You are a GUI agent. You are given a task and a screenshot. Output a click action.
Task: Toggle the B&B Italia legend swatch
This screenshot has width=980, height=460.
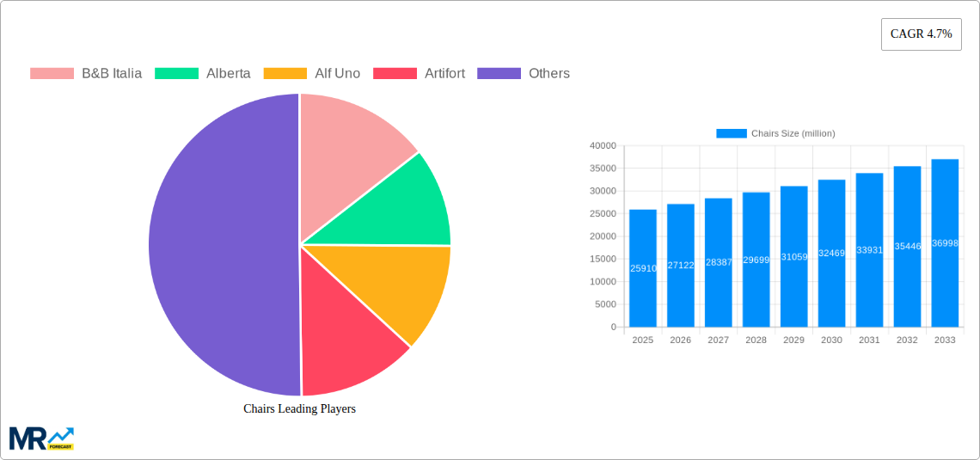click(x=52, y=74)
